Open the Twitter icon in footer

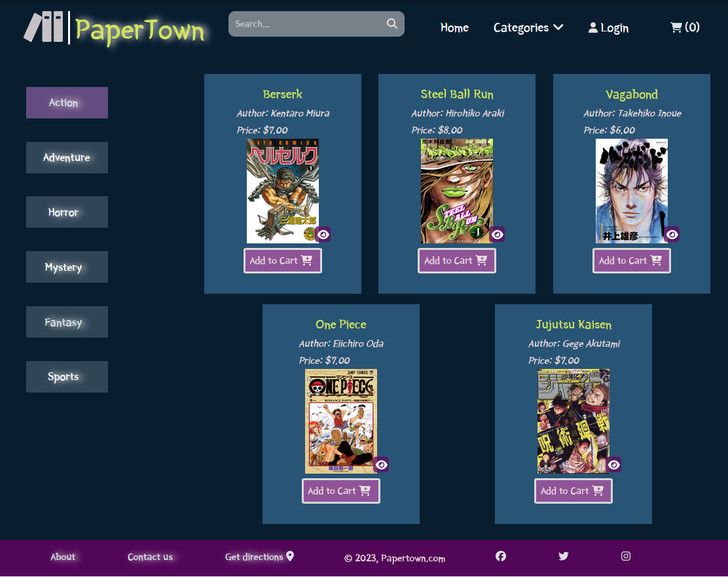[x=564, y=556]
